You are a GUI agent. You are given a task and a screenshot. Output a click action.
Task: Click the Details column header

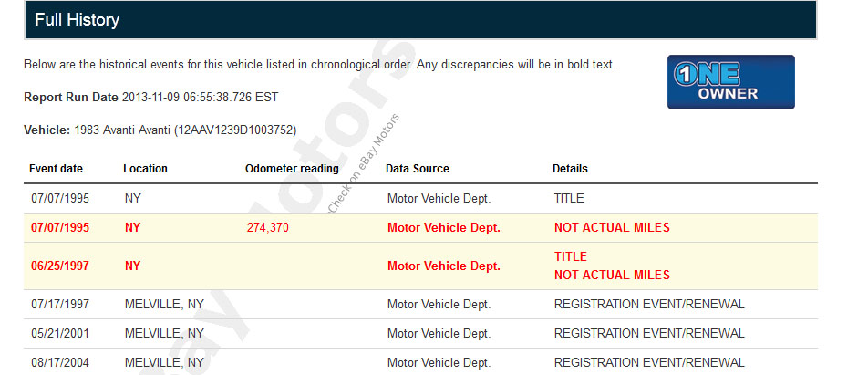(570, 169)
